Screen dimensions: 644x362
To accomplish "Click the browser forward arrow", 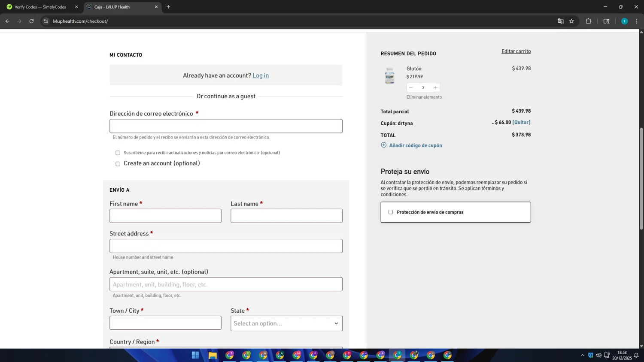I will click(x=19, y=21).
